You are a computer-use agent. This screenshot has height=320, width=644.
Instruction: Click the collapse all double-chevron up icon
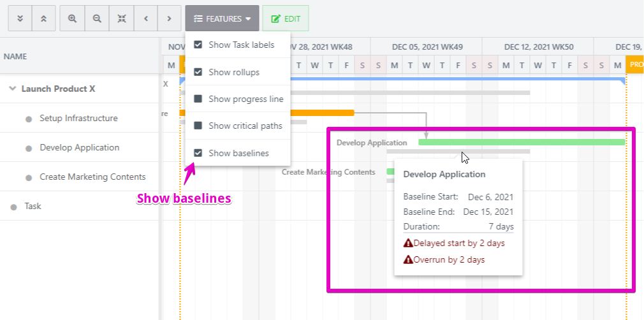[43, 19]
